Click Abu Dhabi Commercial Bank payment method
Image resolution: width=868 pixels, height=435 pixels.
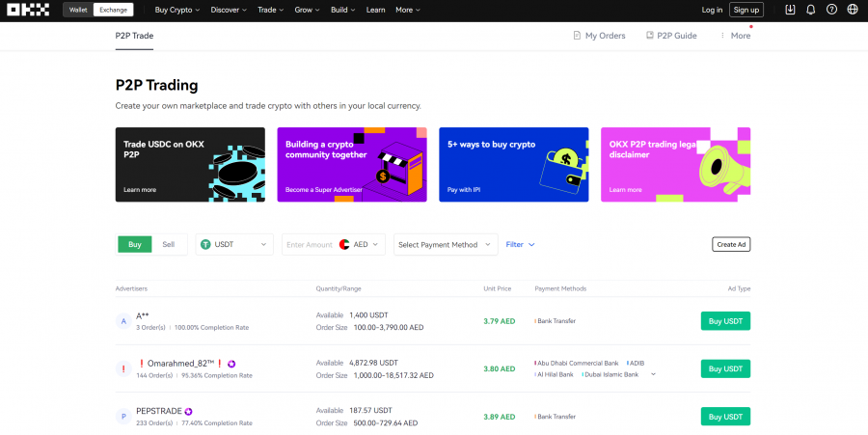coord(577,364)
